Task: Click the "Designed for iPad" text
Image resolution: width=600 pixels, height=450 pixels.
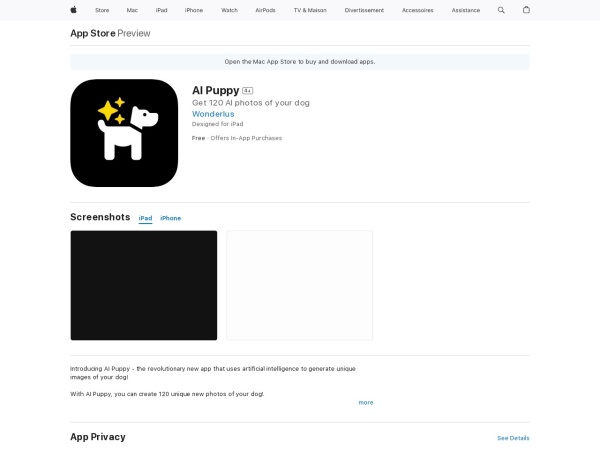Action: [217, 124]
